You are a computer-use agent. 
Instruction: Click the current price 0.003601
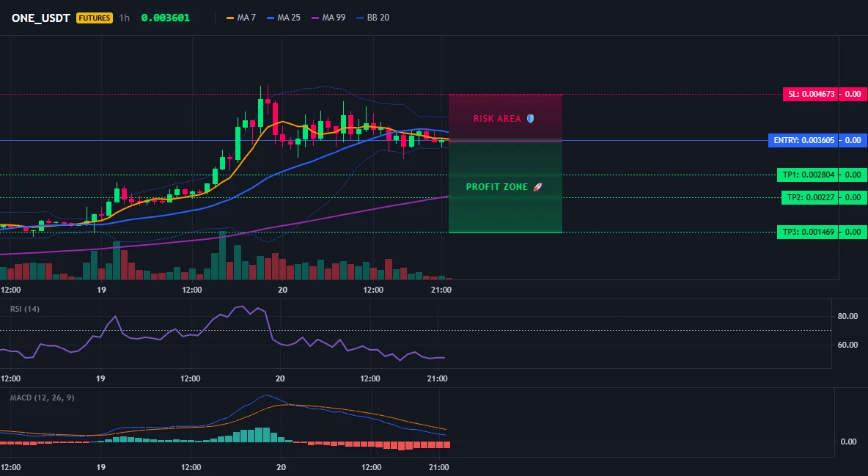[x=166, y=18]
